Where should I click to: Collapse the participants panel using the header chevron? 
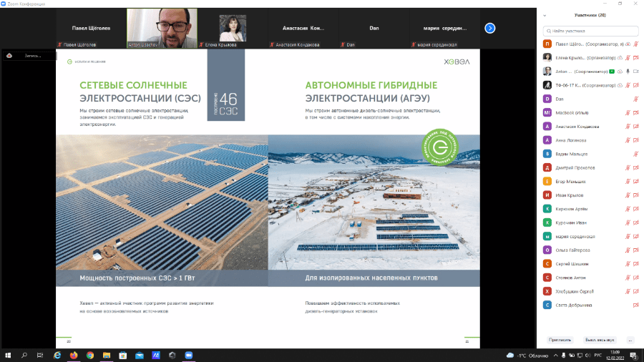(x=545, y=15)
